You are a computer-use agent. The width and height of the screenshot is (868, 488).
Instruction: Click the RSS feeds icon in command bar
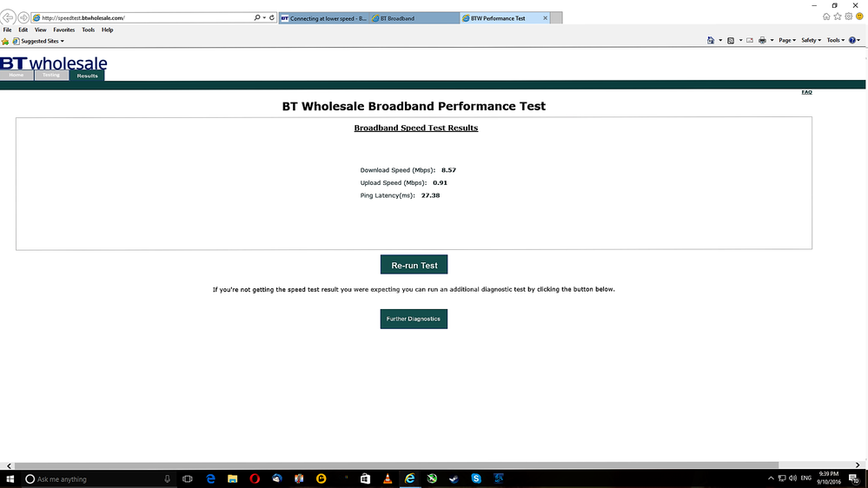731,41
